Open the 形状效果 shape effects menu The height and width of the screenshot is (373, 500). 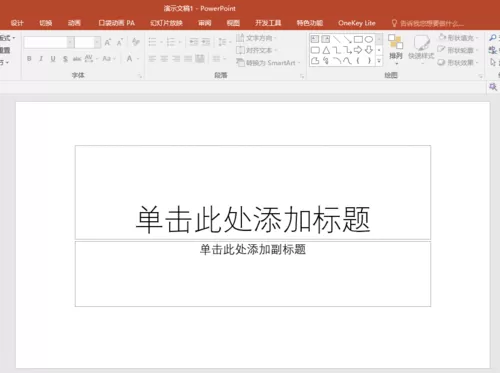pyautogui.click(x=458, y=63)
